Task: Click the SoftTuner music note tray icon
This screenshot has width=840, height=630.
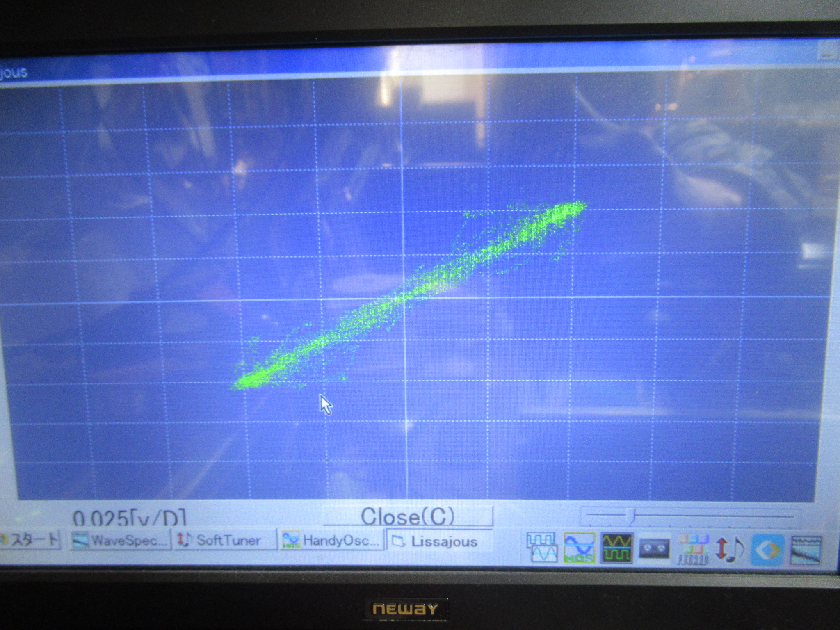Action: pyautogui.click(x=730, y=550)
